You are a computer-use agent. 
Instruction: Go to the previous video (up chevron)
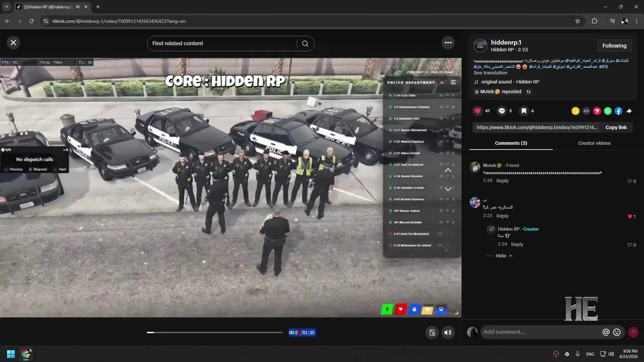pyautogui.click(x=448, y=170)
